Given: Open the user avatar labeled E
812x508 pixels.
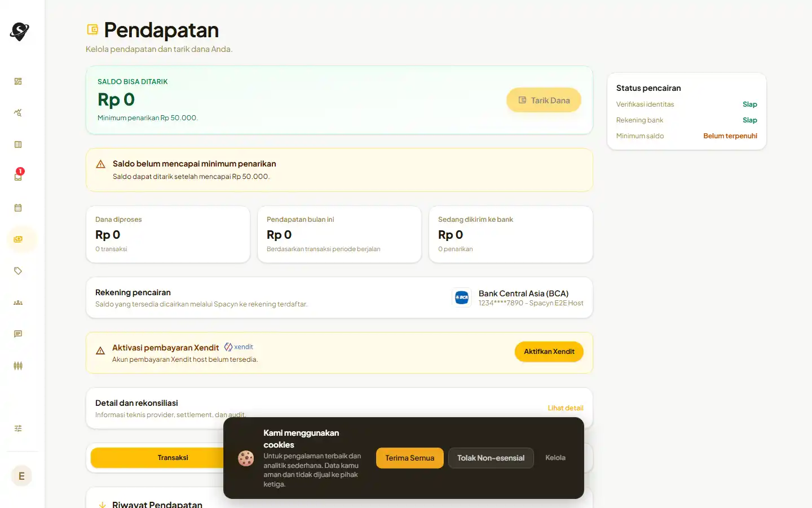Looking at the screenshot, I should 21,476.
